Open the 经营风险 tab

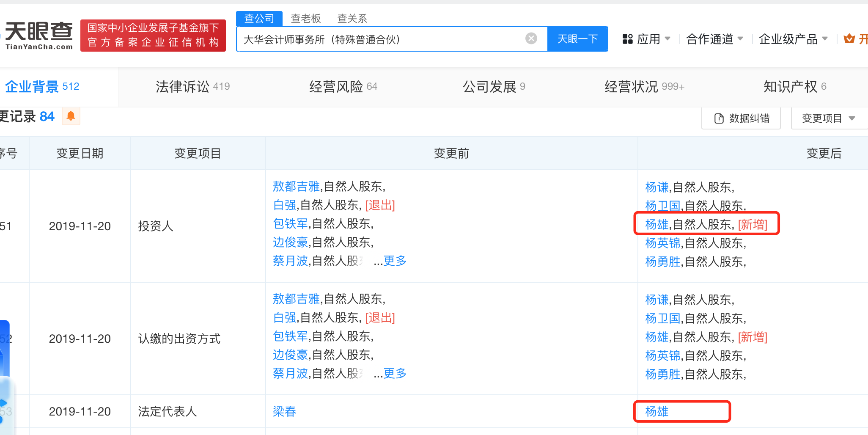pyautogui.click(x=343, y=87)
